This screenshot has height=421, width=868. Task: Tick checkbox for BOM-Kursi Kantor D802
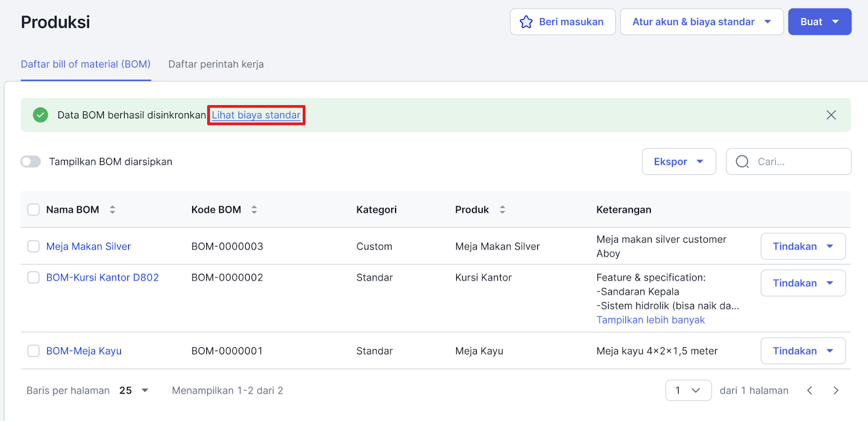click(34, 278)
